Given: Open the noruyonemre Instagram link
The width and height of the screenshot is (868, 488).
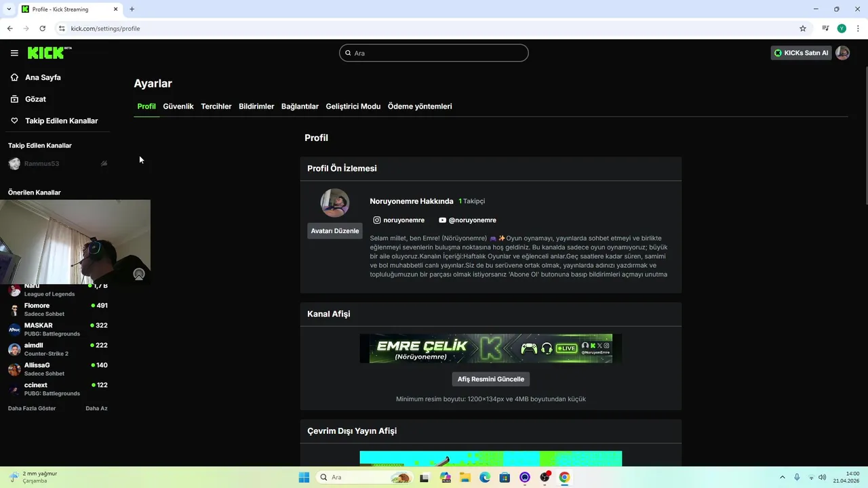Looking at the screenshot, I should (x=403, y=220).
